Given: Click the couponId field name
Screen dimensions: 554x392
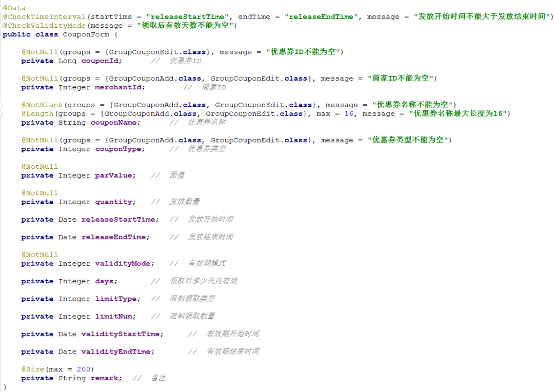Looking at the screenshot, I should pyautogui.click(x=100, y=61).
